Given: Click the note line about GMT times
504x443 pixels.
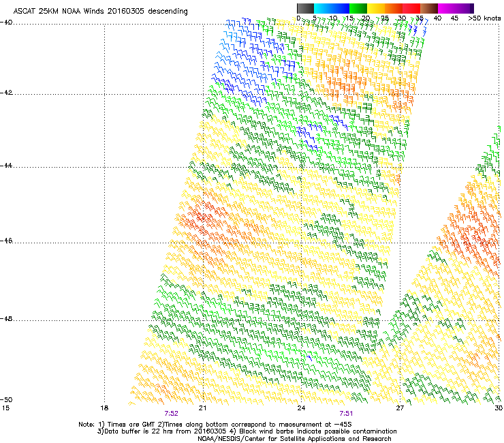Looking at the screenshot, I should coord(215,425).
